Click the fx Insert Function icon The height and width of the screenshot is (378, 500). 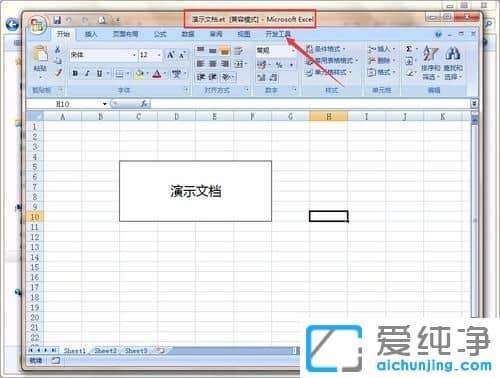pos(144,104)
